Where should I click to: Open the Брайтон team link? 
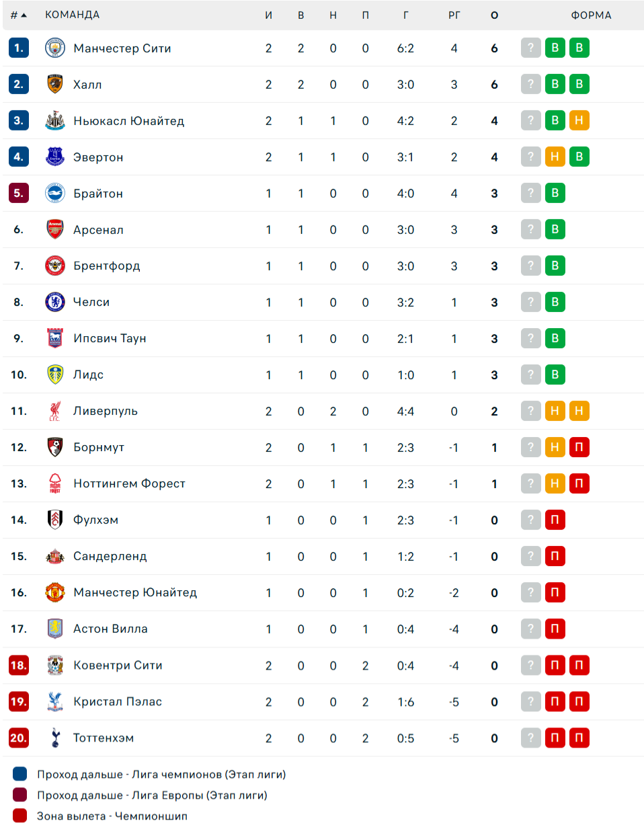coord(98,193)
